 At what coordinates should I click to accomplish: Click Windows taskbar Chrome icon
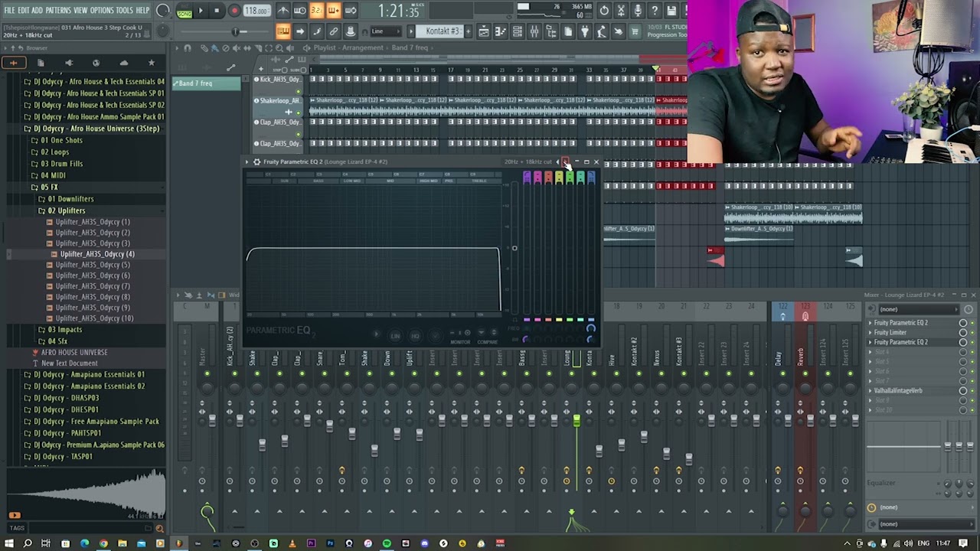point(103,543)
